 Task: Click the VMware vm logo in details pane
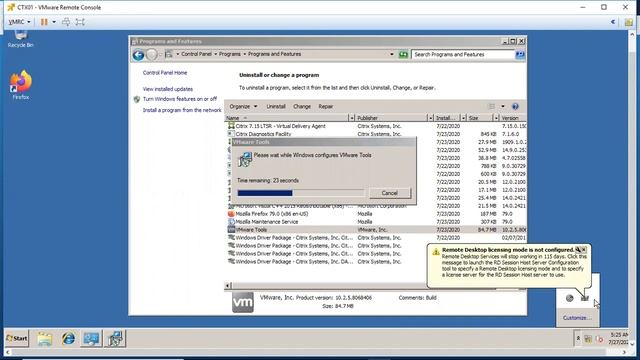click(243, 302)
